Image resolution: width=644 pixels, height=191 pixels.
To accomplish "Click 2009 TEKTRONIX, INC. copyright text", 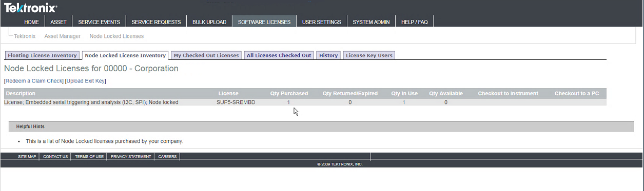I will 340,164.
